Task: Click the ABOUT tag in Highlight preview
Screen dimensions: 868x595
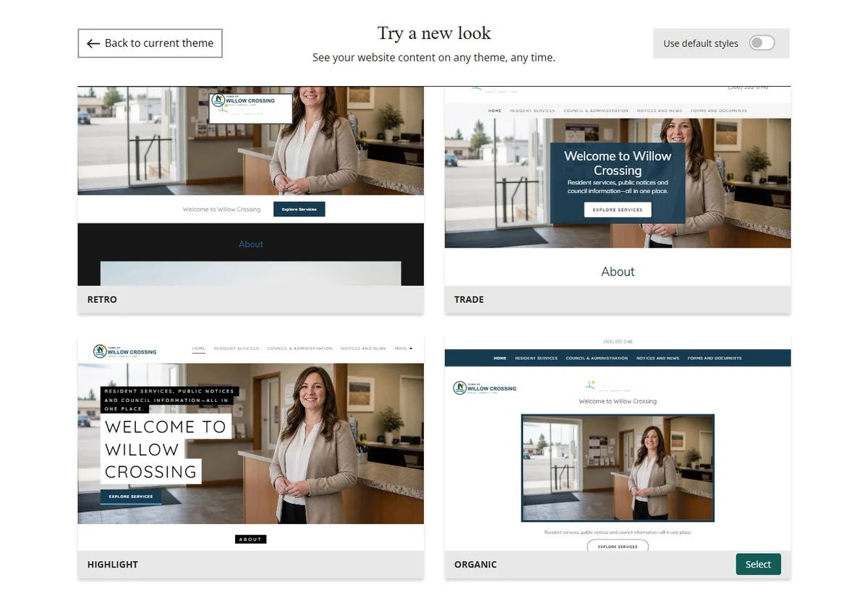Action: [x=250, y=539]
